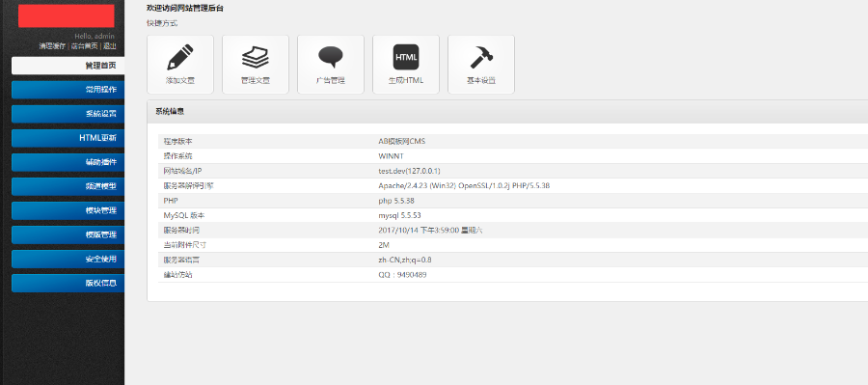Screen dimensions: 868x385
Task: Expand the 模块管理 sidebar menu
Action: point(68,210)
